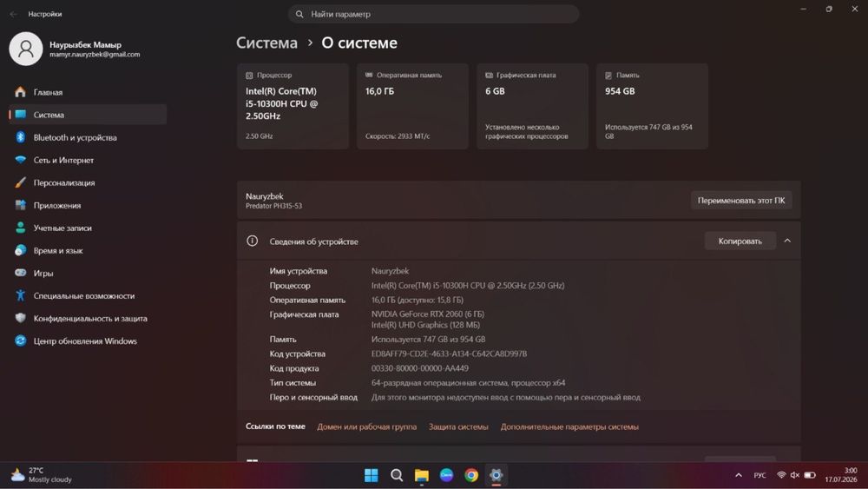Click the battery tray icon
The image size is (868, 489).
click(x=809, y=475)
